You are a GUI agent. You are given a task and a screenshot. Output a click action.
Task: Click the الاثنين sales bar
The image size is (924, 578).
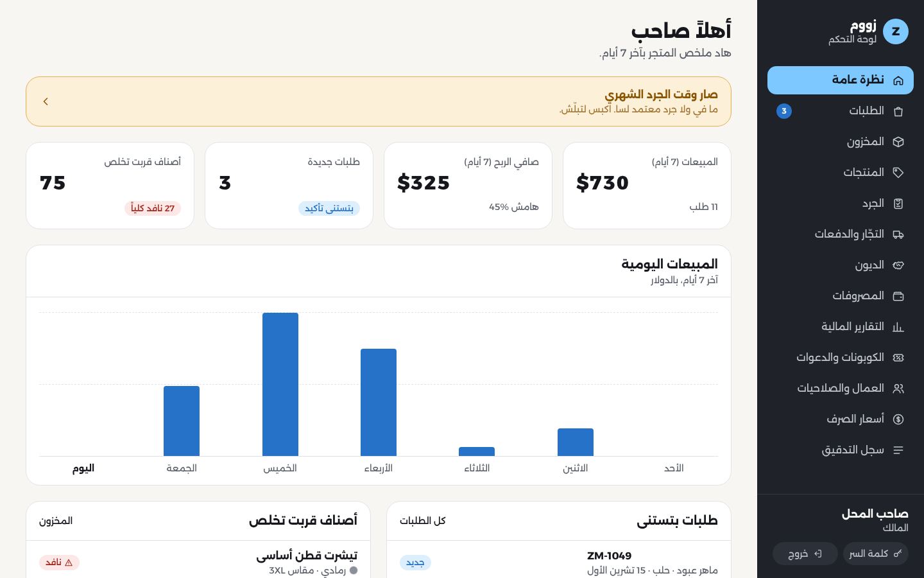(x=576, y=442)
